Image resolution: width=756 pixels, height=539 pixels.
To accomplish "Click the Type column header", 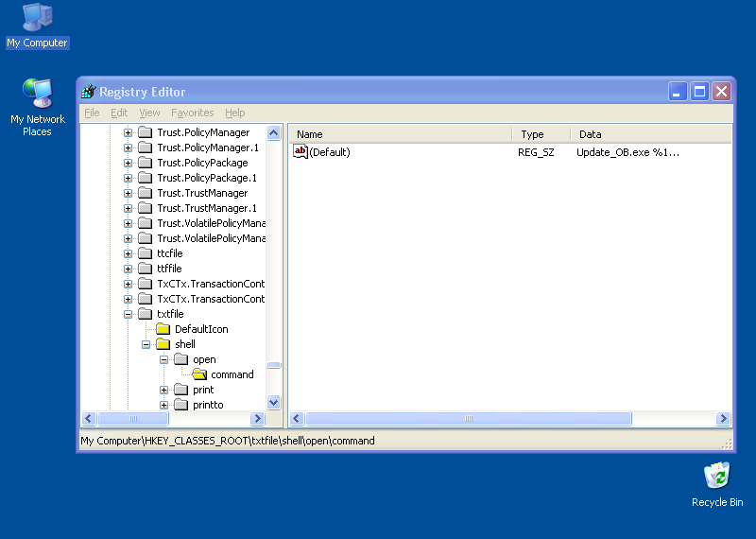I will [541, 134].
